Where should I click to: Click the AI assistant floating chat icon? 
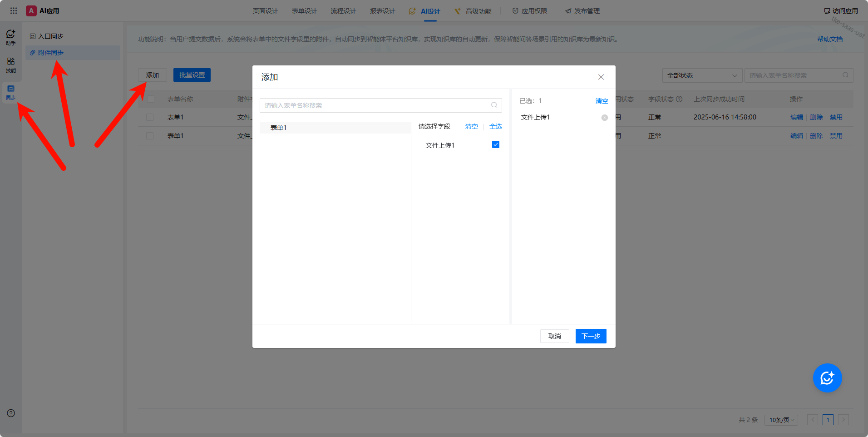827,378
